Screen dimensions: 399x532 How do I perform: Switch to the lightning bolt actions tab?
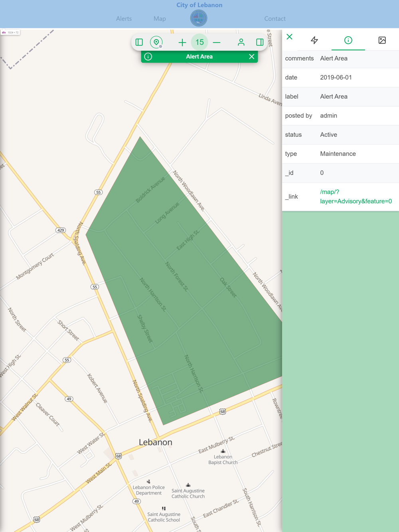pos(314,40)
